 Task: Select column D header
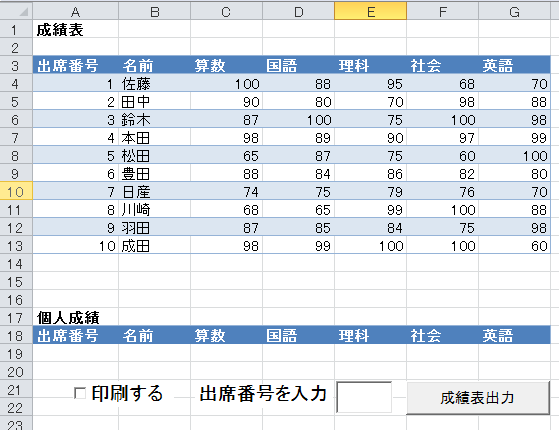(298, 12)
